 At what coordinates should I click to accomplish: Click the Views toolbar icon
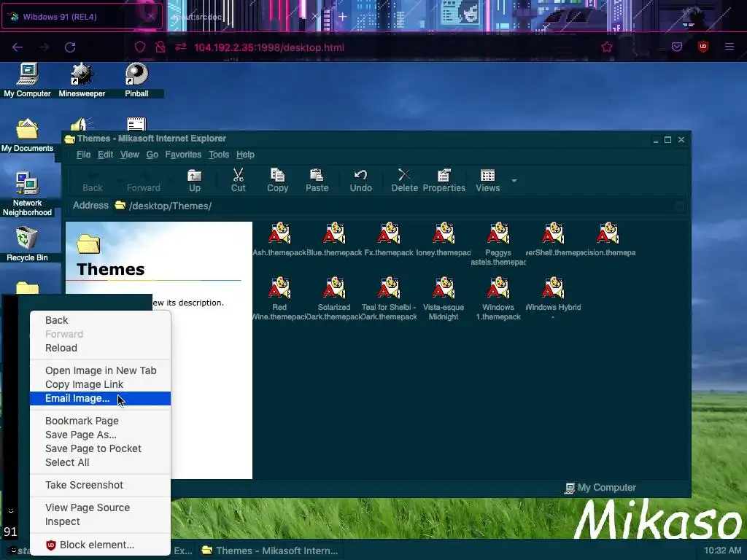coord(488,181)
